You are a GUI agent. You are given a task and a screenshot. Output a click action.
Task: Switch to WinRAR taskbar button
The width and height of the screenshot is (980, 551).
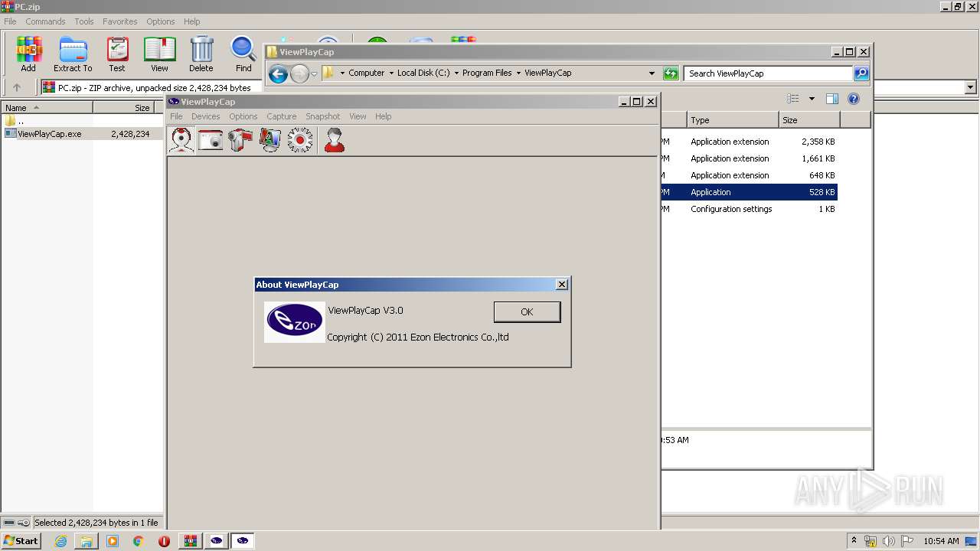pyautogui.click(x=191, y=541)
